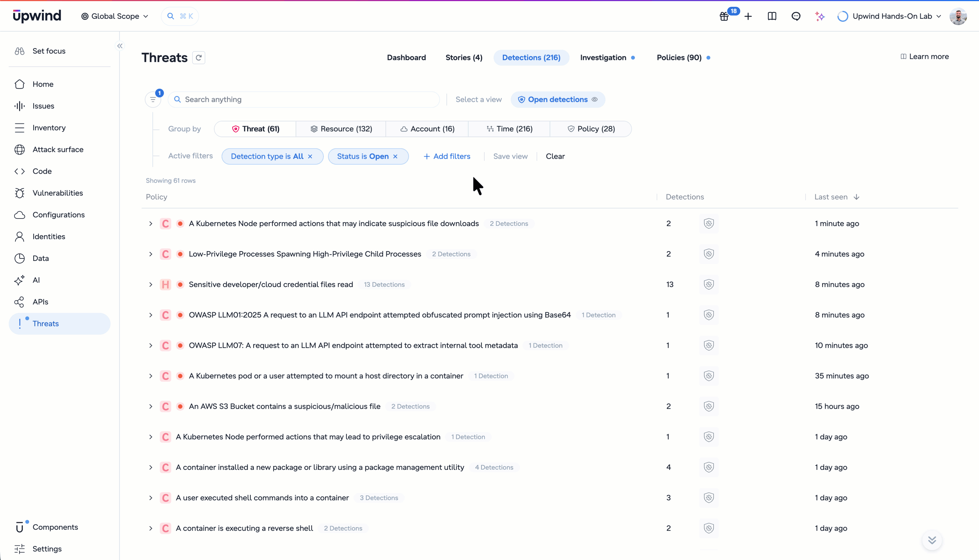Click the shield icon for OWASP LLM07 row
The height and width of the screenshot is (560, 979).
click(x=709, y=345)
